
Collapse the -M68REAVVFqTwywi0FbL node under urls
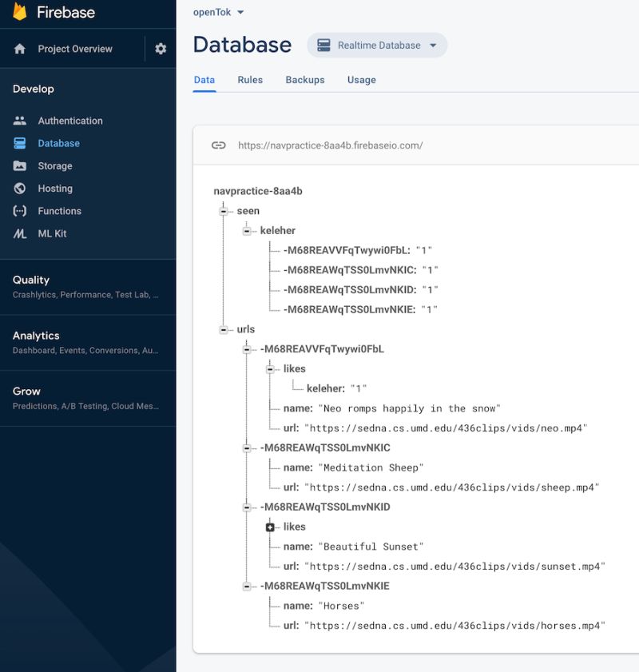[x=247, y=349]
